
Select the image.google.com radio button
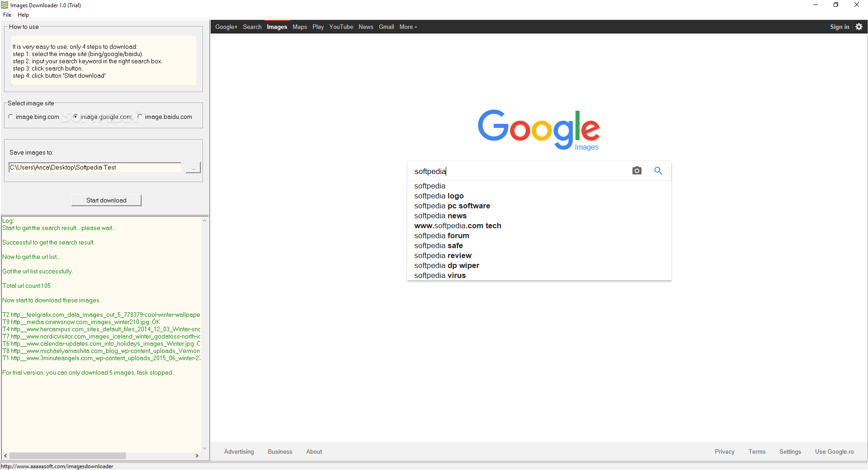pos(75,117)
